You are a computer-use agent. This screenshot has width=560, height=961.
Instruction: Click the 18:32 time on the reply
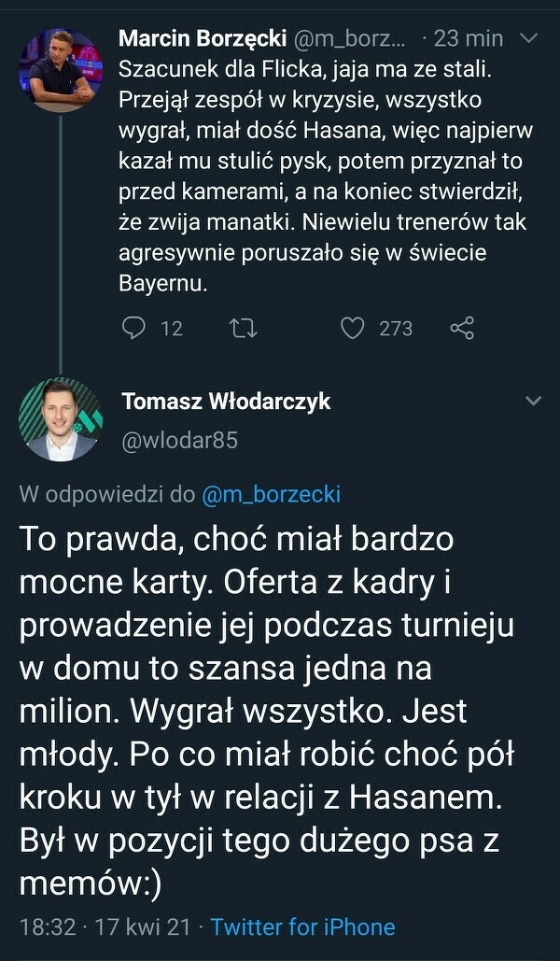[47, 926]
